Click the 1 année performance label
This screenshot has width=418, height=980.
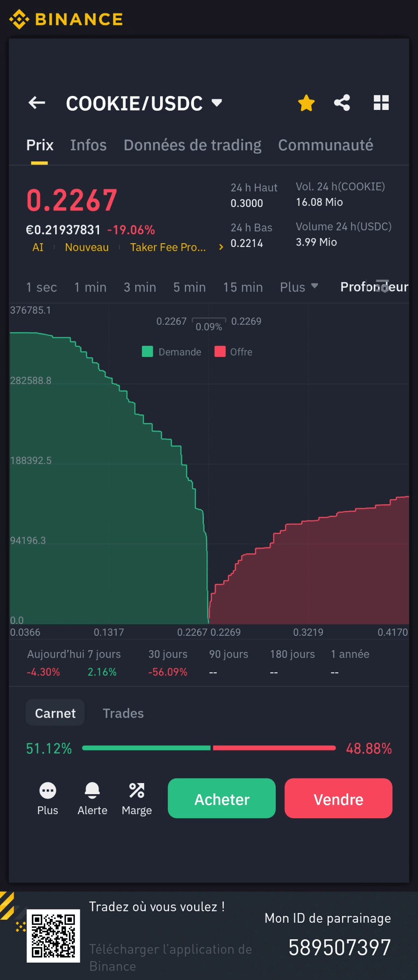[350, 654]
